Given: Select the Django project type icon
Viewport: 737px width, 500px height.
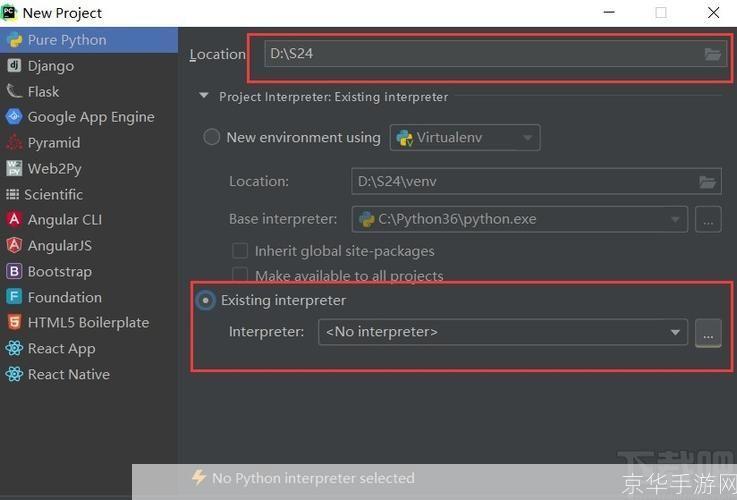Looking at the screenshot, I should tap(14, 66).
